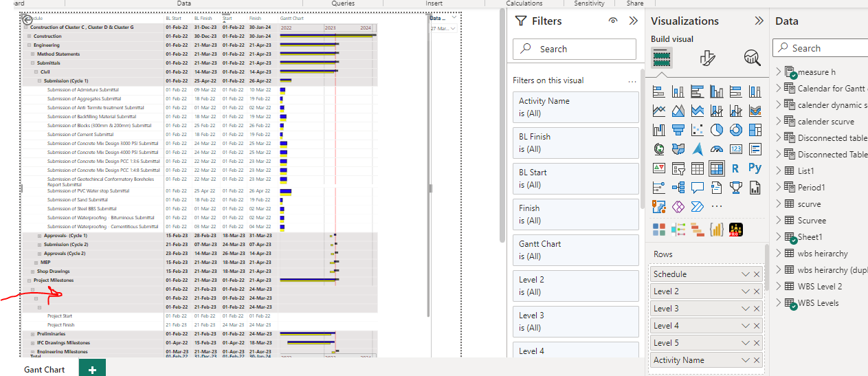
Task: Collapse the Engineering row in the matrix
Action: pyautogui.click(x=29, y=45)
